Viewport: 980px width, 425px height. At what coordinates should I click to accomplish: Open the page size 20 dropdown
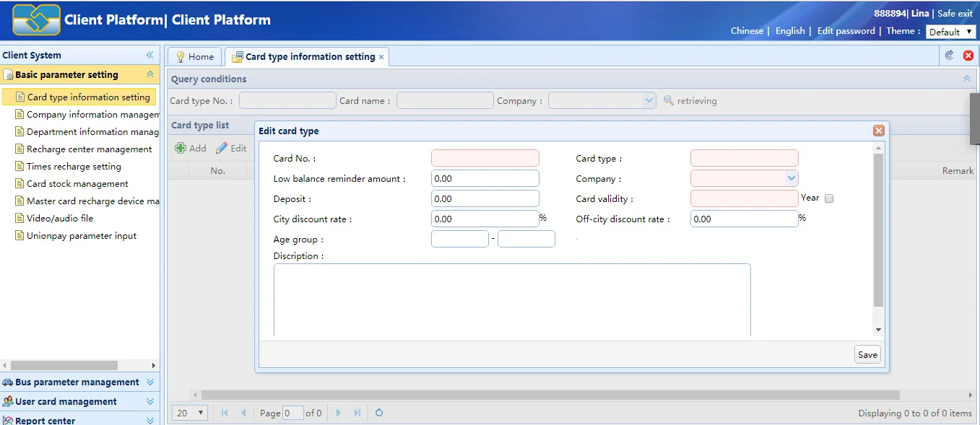[191, 413]
